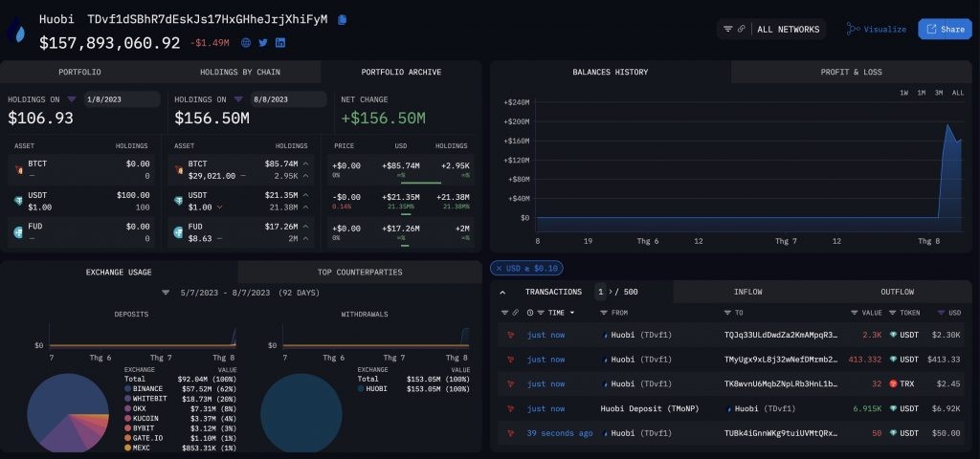Click the USDT $1.00 price down chevron

(x=219, y=208)
